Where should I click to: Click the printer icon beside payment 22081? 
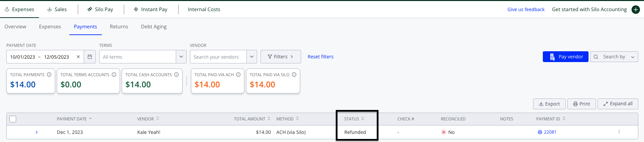pyautogui.click(x=540, y=132)
